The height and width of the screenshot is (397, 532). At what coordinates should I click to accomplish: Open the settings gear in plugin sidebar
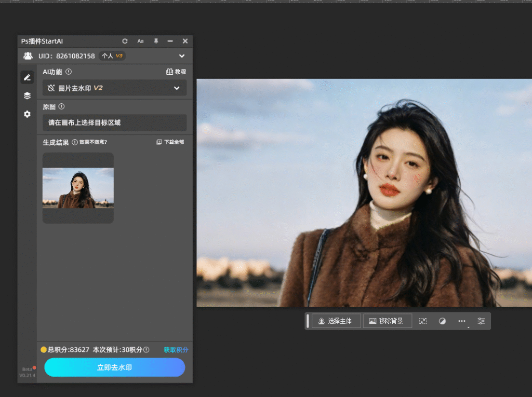pyautogui.click(x=27, y=114)
